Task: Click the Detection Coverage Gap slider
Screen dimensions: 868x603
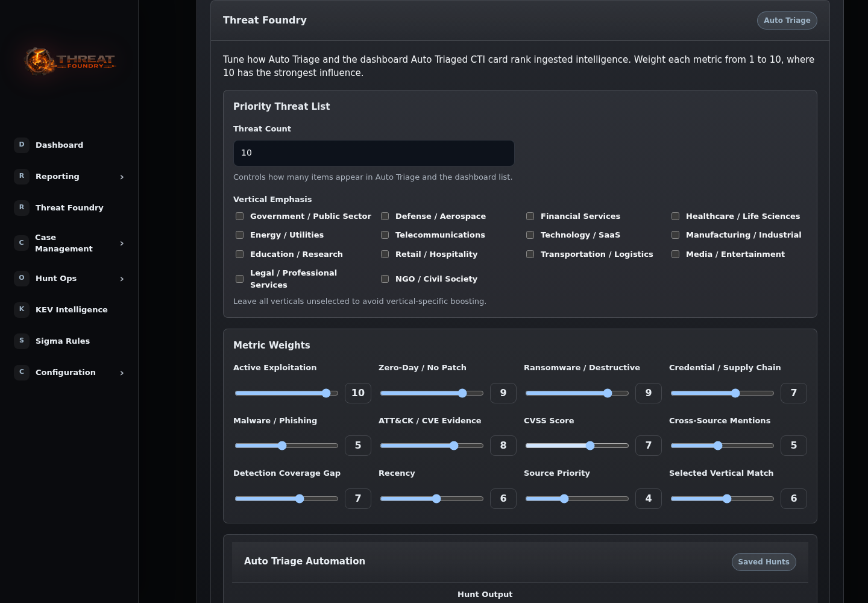Action: point(286,499)
